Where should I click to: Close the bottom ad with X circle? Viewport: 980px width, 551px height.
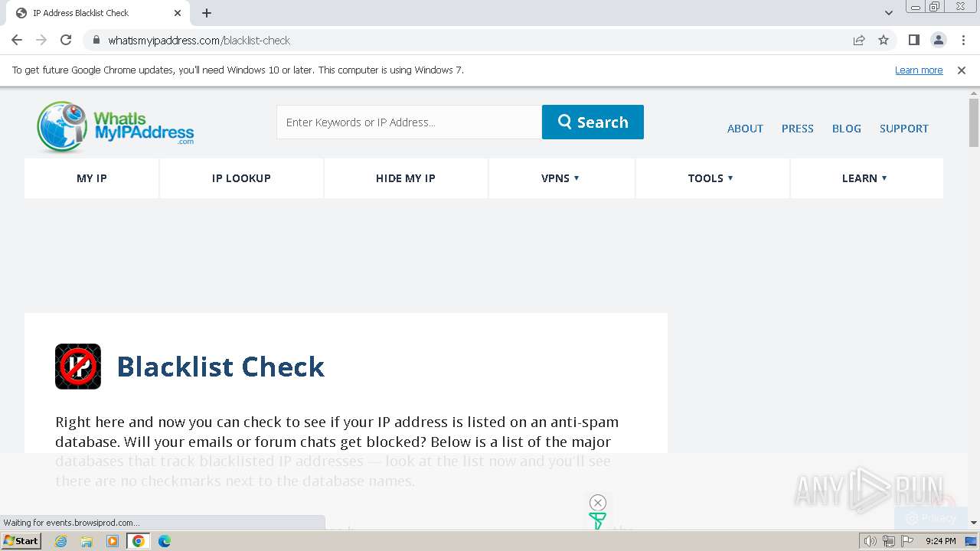[x=598, y=503]
